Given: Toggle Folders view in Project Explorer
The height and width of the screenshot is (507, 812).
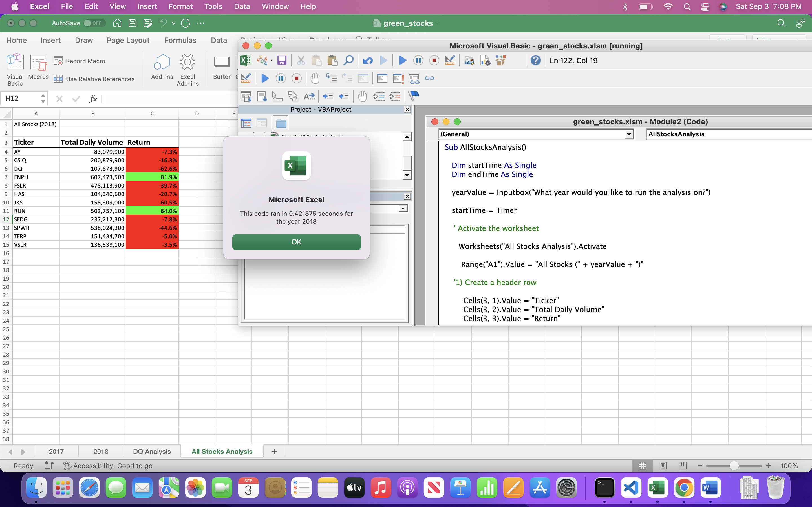Looking at the screenshot, I should coord(281,123).
